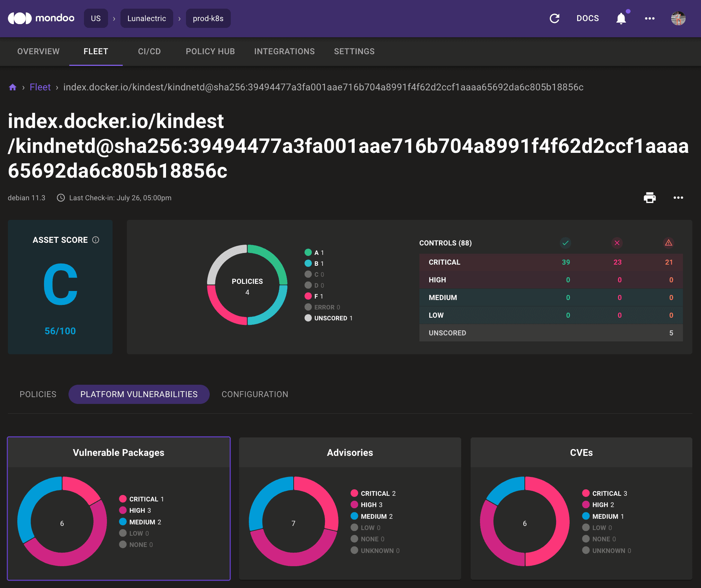Switch to the Policy Hub tab
The image size is (701, 588).
point(210,52)
